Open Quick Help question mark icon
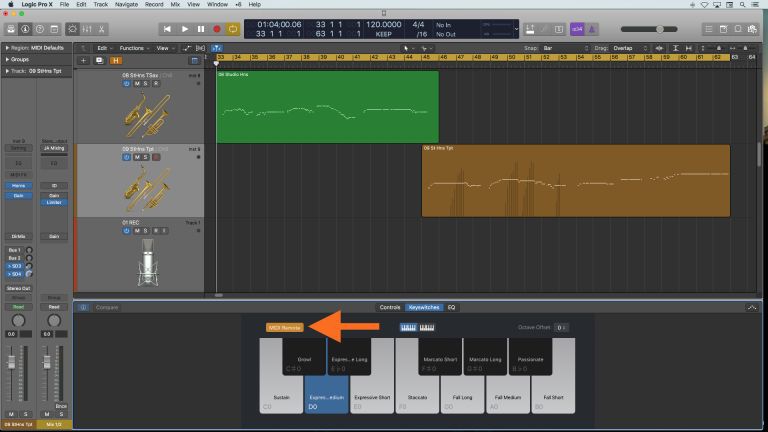The height and width of the screenshot is (432, 768). tap(40, 29)
